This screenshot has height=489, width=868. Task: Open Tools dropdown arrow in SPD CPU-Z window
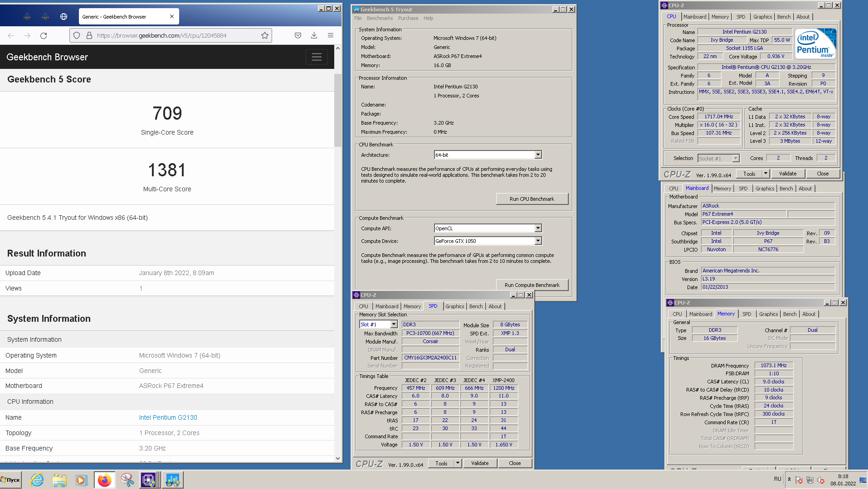458,463
